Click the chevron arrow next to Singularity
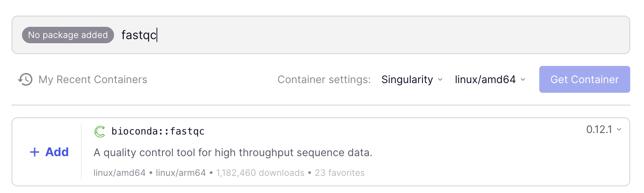 pyautogui.click(x=440, y=79)
